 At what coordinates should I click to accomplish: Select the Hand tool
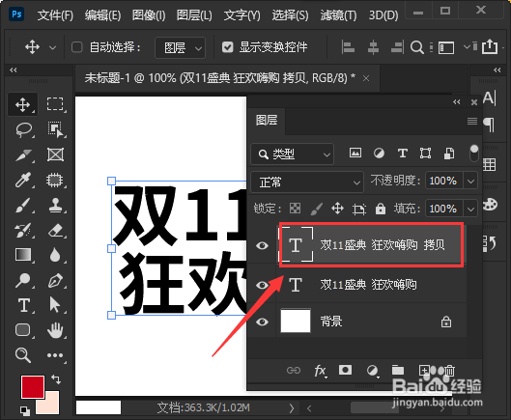[x=55, y=330]
